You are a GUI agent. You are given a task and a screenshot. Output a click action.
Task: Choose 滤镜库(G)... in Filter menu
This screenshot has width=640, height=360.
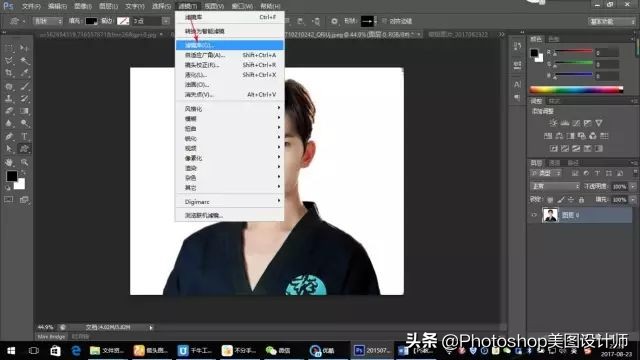click(230, 45)
